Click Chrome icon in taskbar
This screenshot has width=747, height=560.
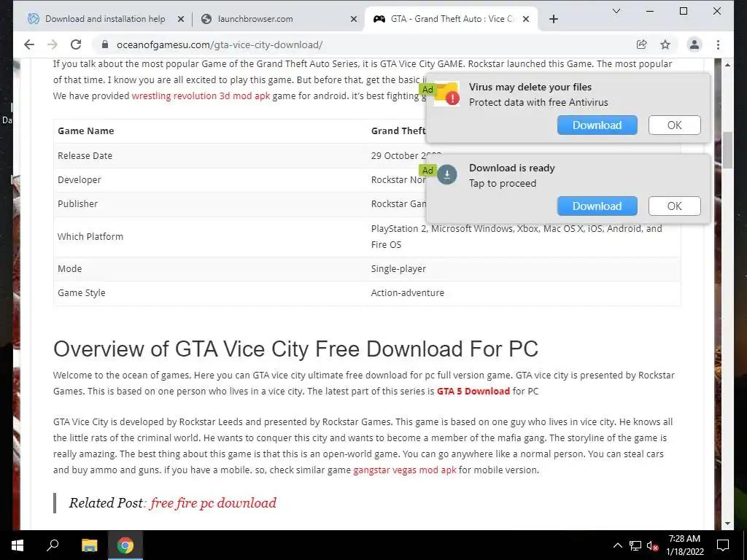coord(125,545)
